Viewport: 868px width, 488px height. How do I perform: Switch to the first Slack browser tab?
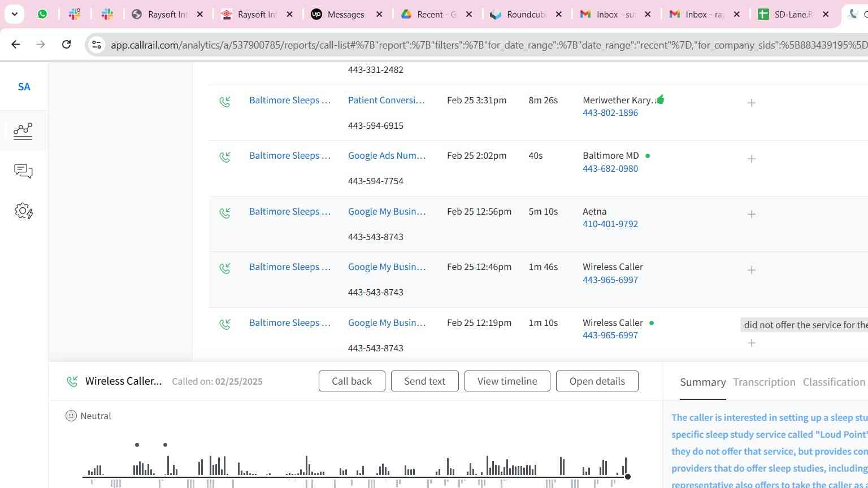(x=75, y=14)
